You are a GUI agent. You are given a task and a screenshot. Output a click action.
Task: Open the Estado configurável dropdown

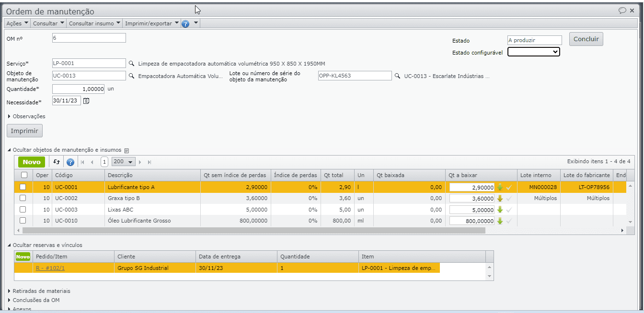[x=534, y=52]
